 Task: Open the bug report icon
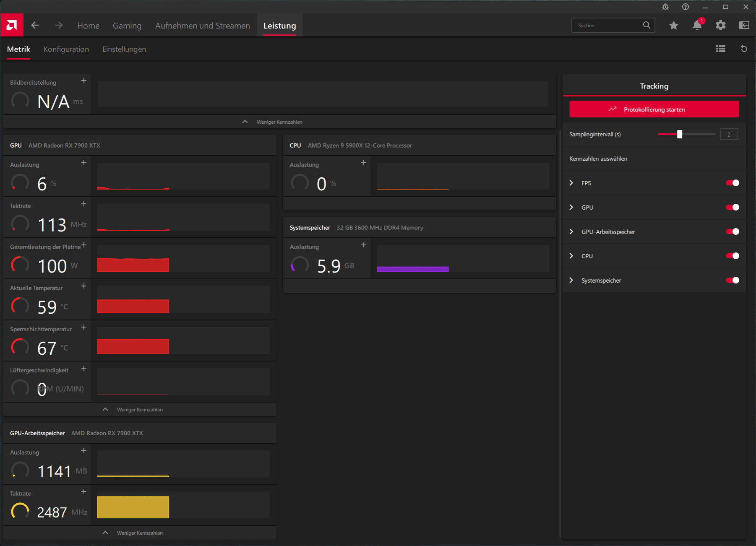point(665,7)
